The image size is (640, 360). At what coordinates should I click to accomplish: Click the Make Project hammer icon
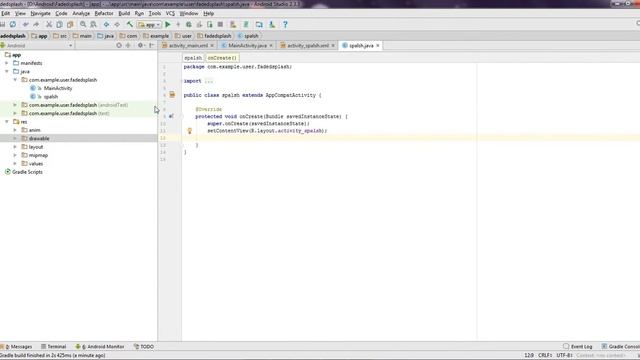tap(129, 24)
